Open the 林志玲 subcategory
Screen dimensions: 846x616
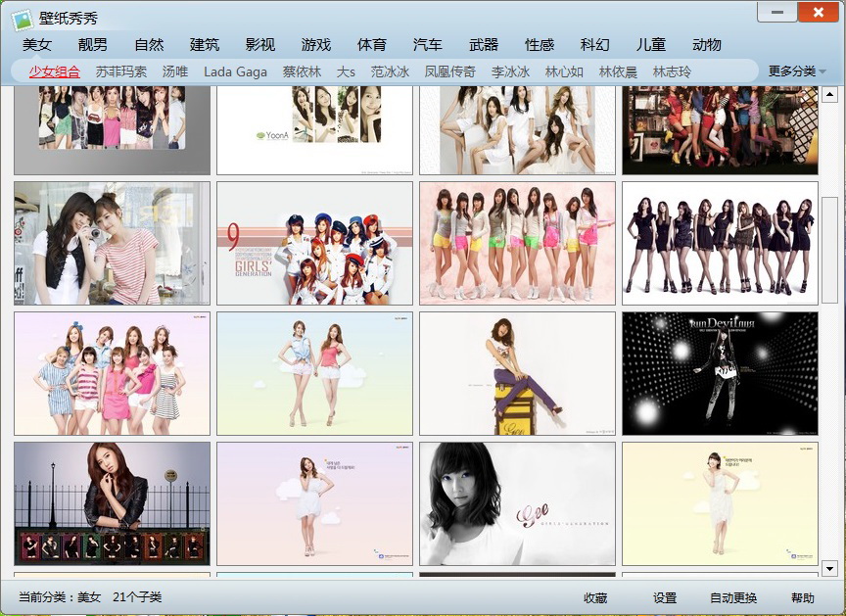(x=672, y=71)
